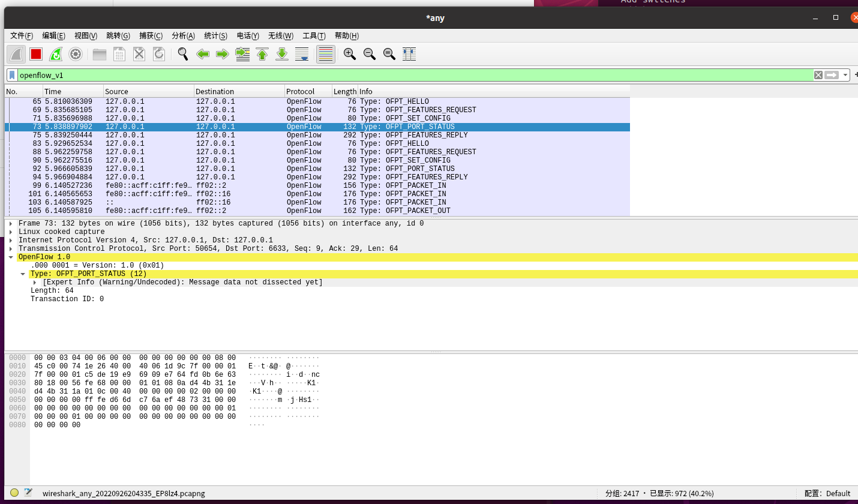Sort packets by Source column header

pyautogui.click(x=149, y=91)
